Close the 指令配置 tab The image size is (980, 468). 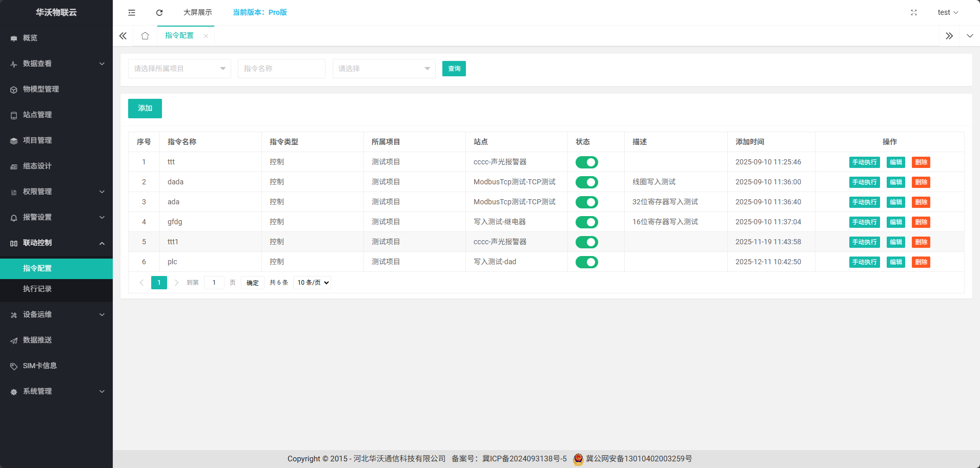click(206, 36)
